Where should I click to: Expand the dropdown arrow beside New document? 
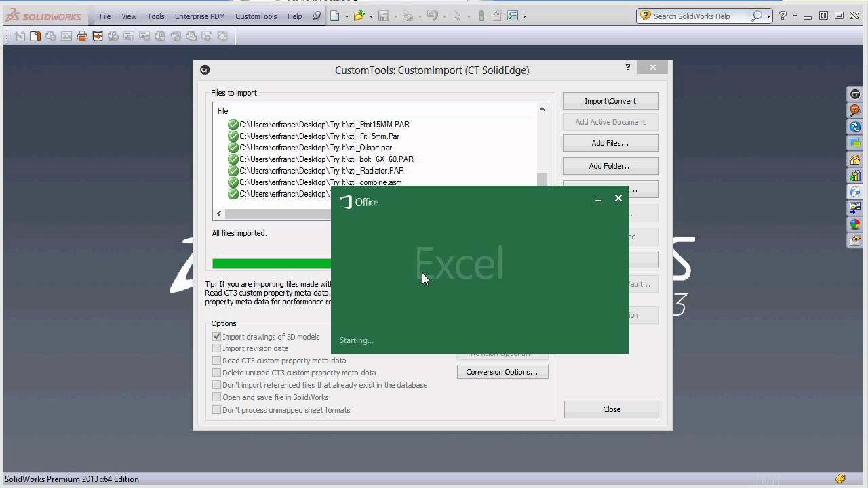[347, 16]
